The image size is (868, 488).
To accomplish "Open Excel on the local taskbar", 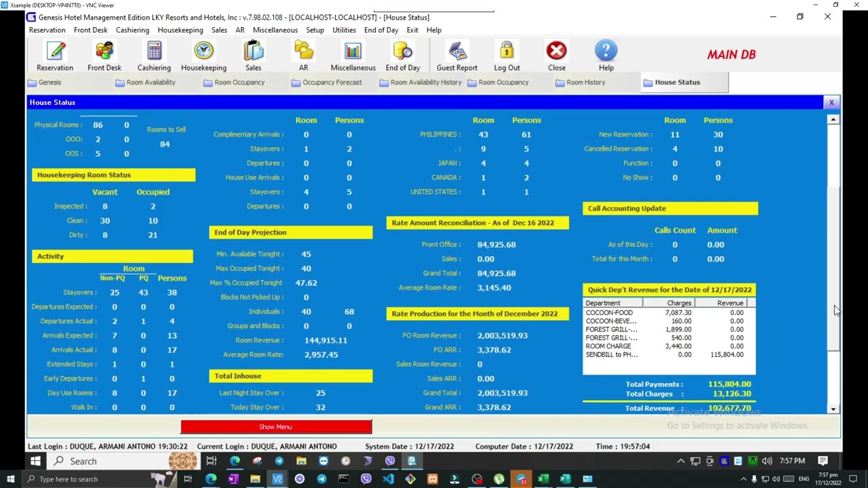I will click(543, 479).
